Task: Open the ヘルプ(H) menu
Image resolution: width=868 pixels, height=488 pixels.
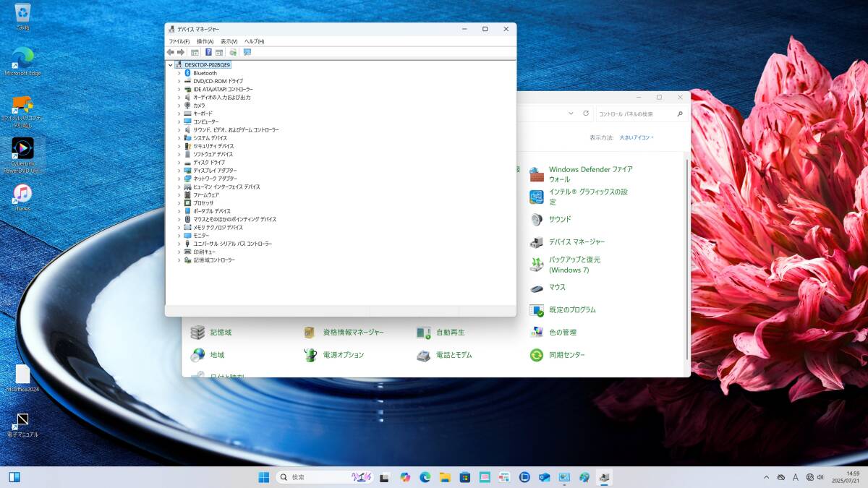Action: coord(254,41)
